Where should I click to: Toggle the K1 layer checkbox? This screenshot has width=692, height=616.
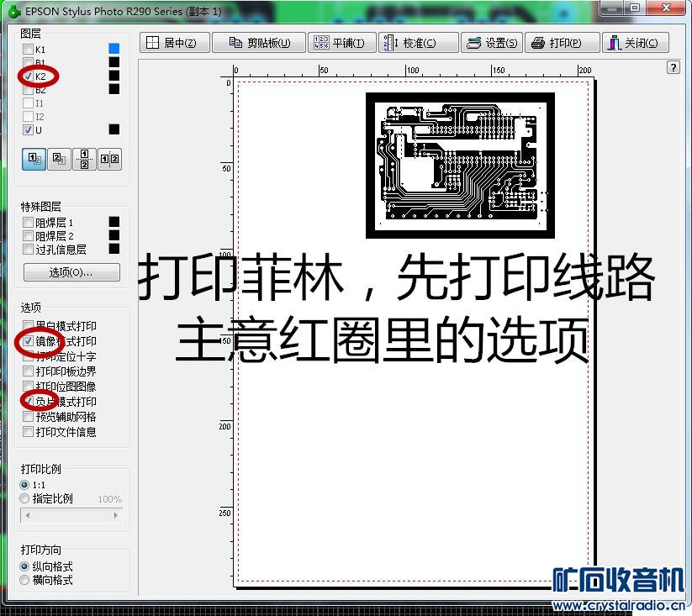(28, 49)
